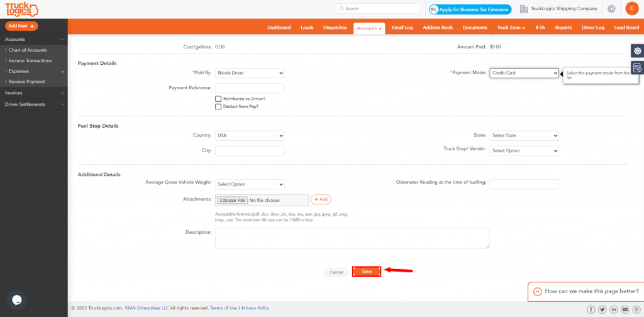Go to Email Log tab

[x=402, y=28]
